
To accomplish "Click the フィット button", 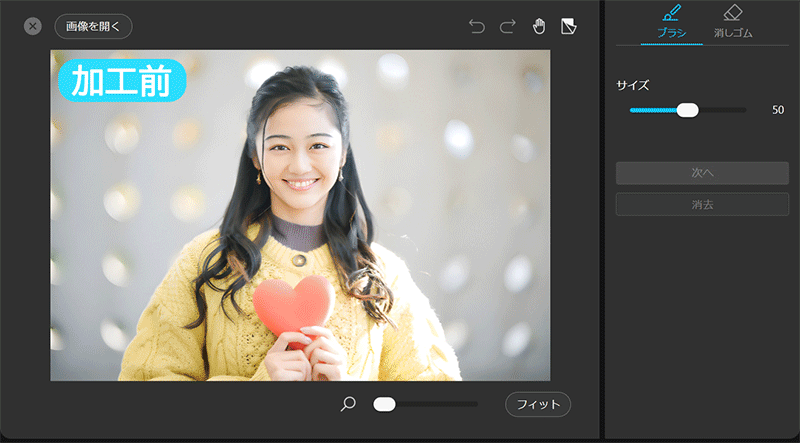I will [538, 404].
